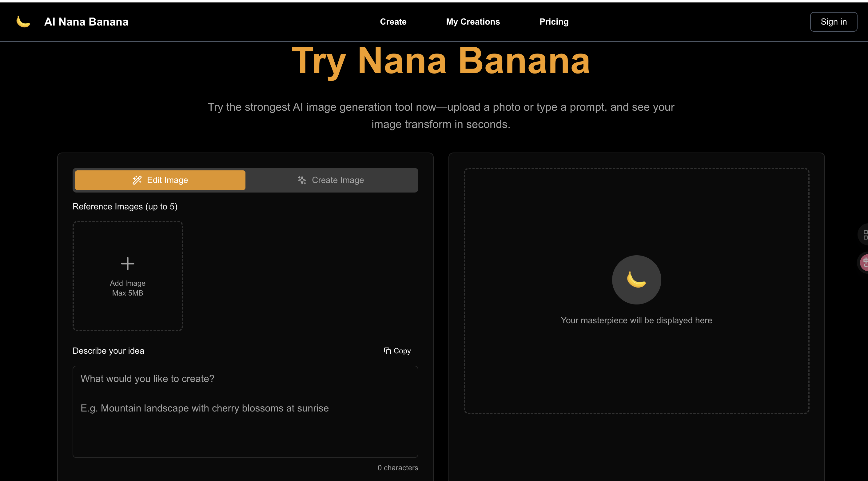Click the sparkles icon on Create Image
The height and width of the screenshot is (481, 868).
301,180
